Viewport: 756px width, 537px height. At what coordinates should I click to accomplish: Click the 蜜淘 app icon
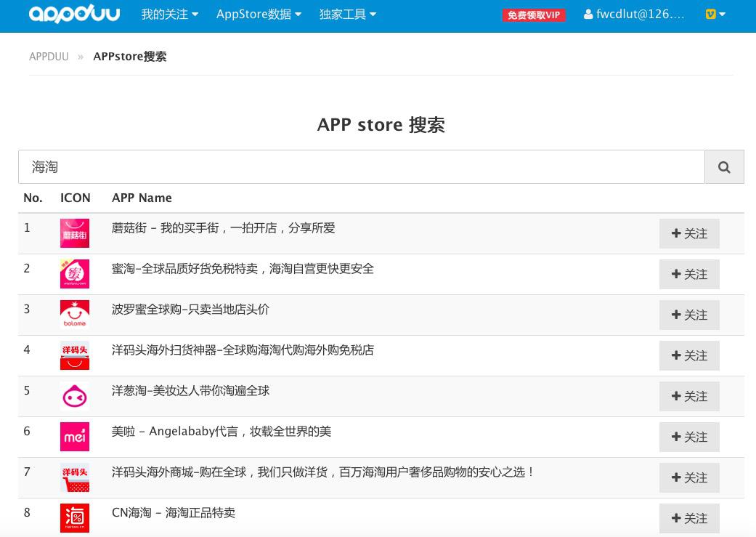click(74, 273)
